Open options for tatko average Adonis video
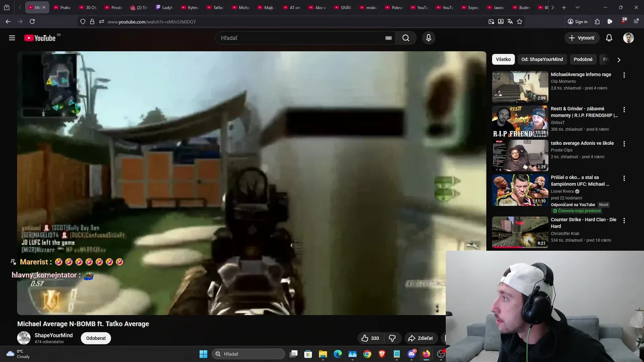Screen dimensions: 644x362 pos(624,144)
